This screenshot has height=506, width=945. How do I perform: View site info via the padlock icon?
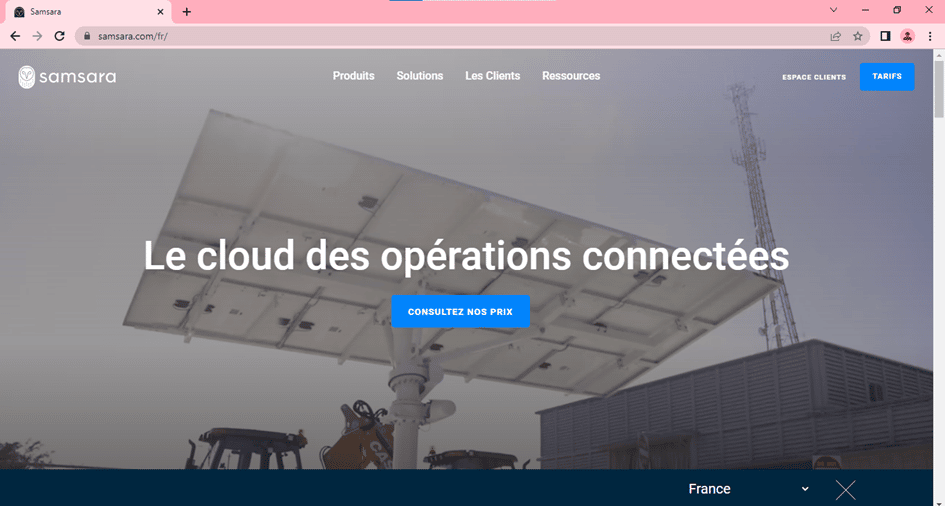point(87,36)
